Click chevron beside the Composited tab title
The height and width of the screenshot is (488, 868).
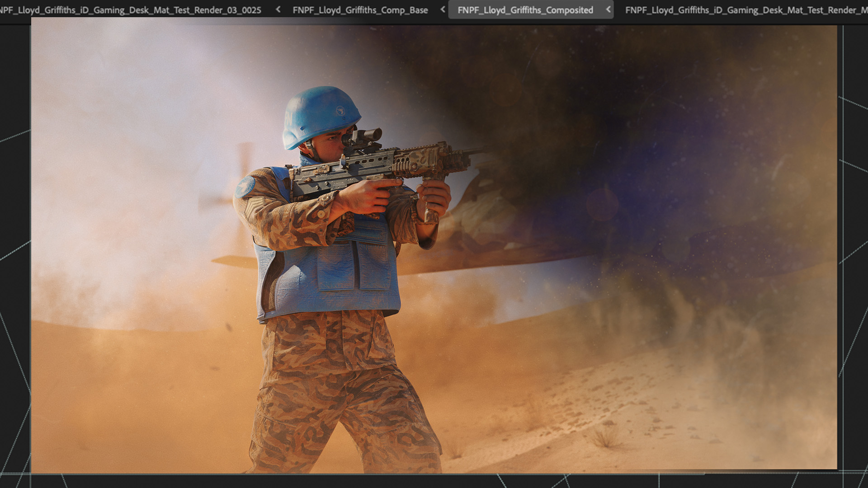[609, 9]
